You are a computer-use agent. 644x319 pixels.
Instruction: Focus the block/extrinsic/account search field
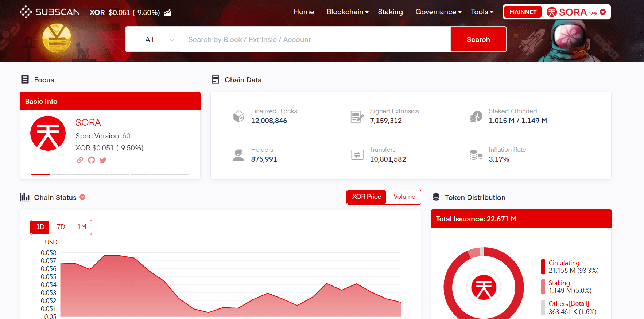pyautogui.click(x=315, y=39)
